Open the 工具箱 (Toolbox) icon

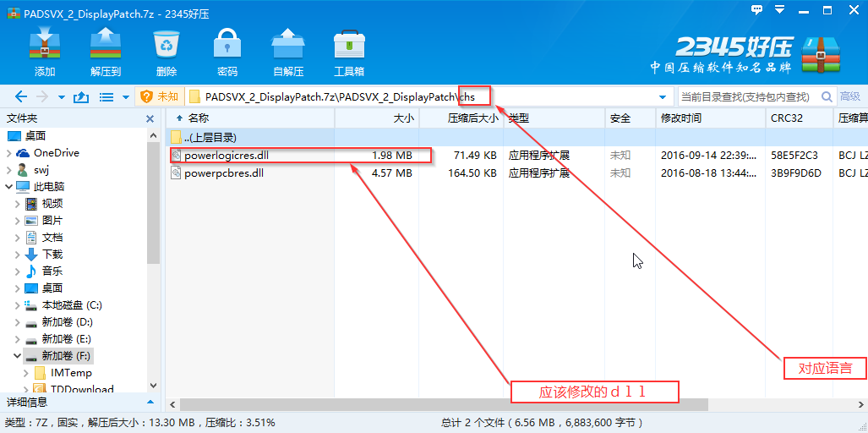[349, 44]
